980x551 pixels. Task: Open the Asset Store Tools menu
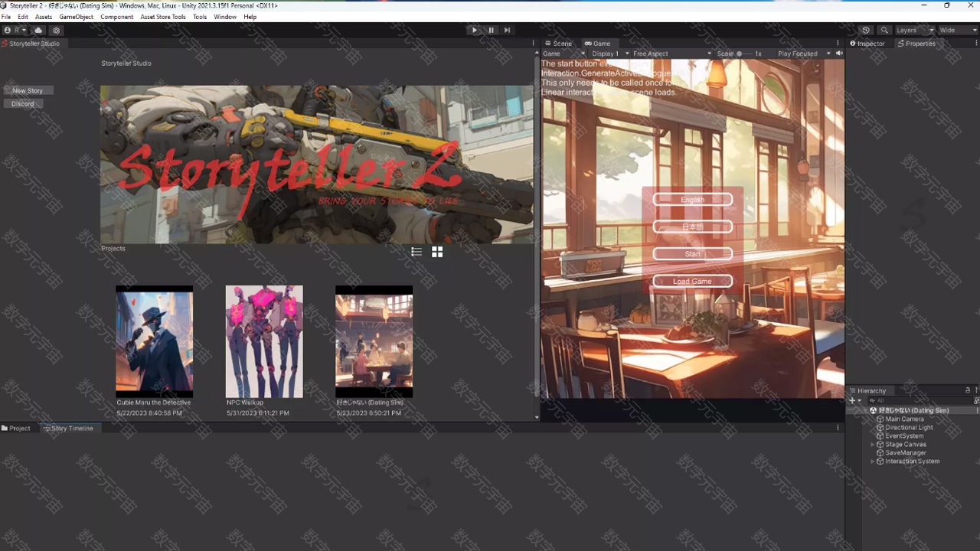(163, 17)
